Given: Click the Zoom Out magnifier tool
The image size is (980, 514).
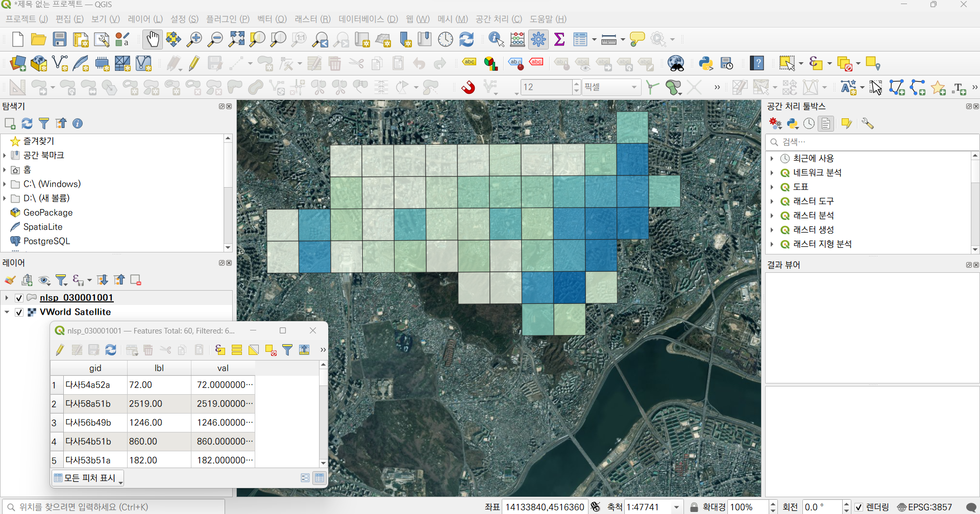Looking at the screenshot, I should point(215,39).
